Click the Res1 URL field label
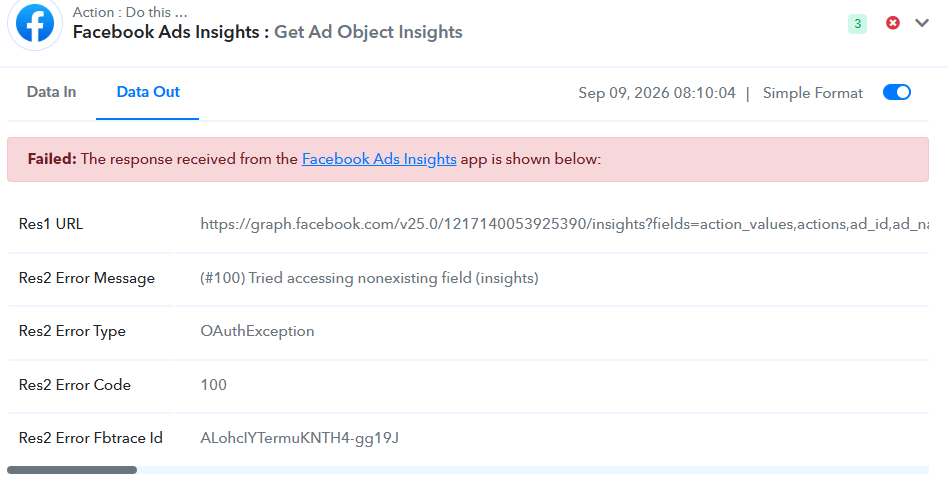 51,224
